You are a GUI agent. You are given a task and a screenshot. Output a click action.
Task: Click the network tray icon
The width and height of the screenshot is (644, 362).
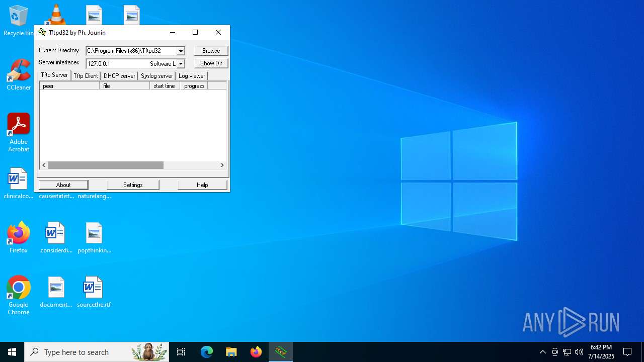[x=567, y=352]
